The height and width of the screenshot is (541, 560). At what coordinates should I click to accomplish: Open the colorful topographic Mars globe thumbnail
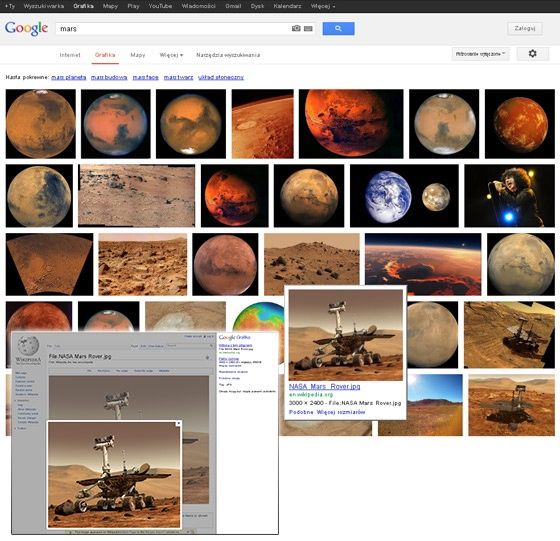[259, 316]
